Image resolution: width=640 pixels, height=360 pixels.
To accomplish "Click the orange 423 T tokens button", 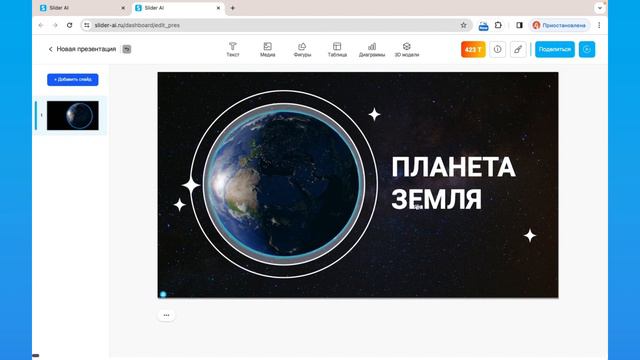I will (x=473, y=49).
